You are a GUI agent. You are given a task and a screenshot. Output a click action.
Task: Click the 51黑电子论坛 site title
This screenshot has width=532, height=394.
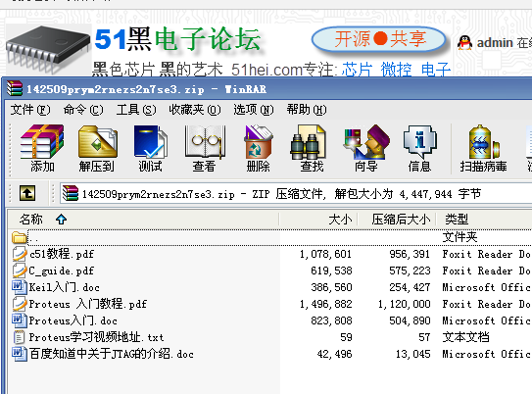[x=177, y=39]
